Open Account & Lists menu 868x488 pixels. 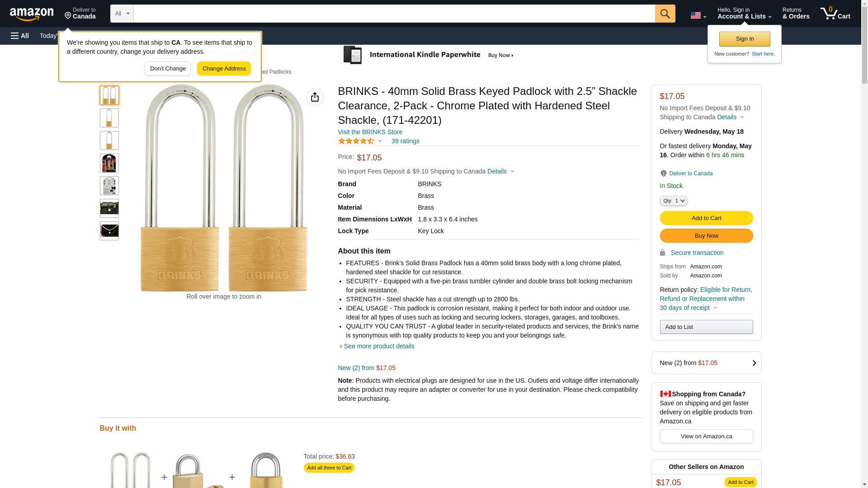tap(744, 14)
